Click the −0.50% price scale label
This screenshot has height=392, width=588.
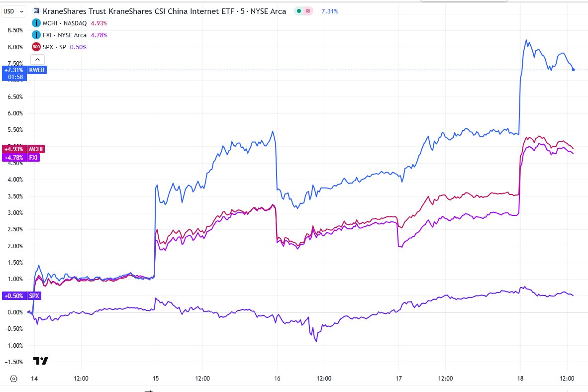(x=14, y=329)
